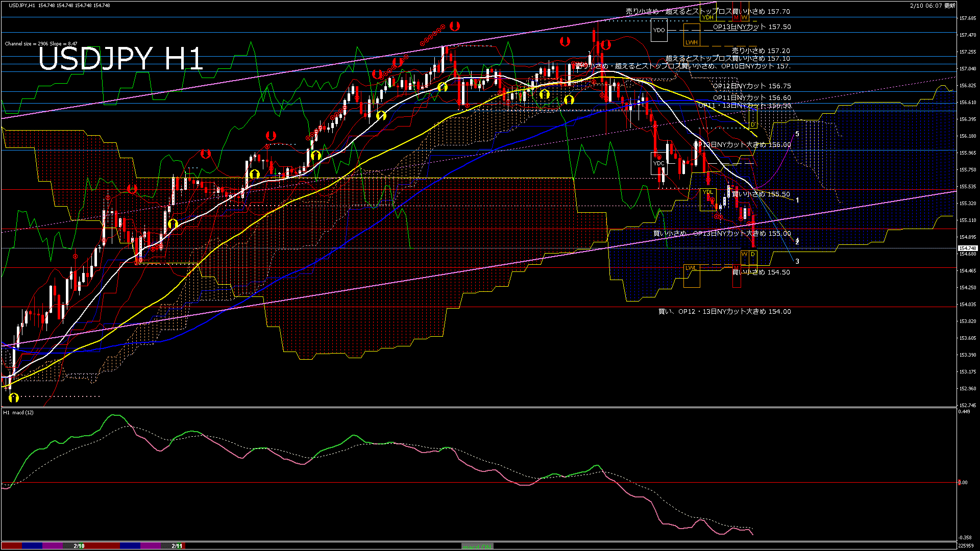Click the 2/10 date marker on timeline
This screenshot has height=551, width=980.
tap(79, 546)
